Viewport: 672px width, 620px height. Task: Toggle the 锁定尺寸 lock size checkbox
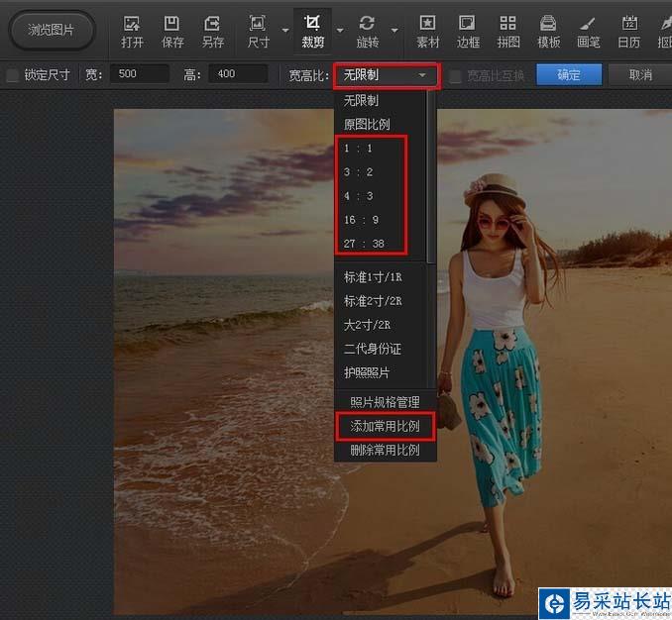click(x=13, y=75)
